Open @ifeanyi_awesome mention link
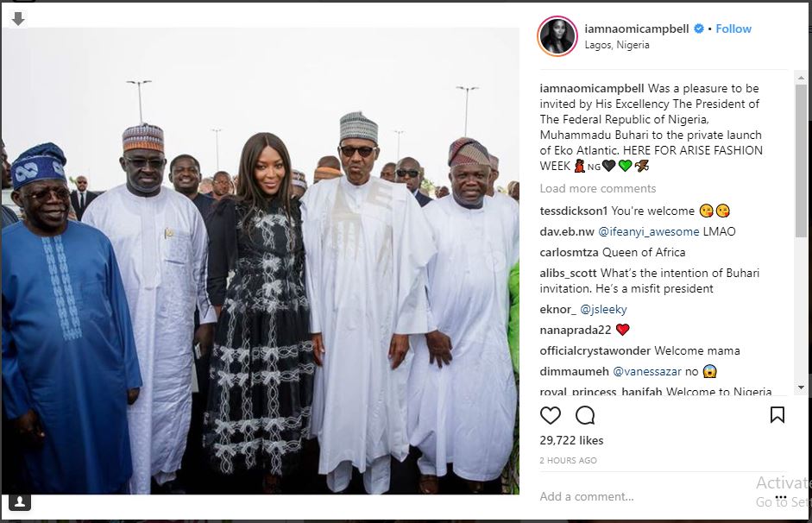 click(648, 232)
